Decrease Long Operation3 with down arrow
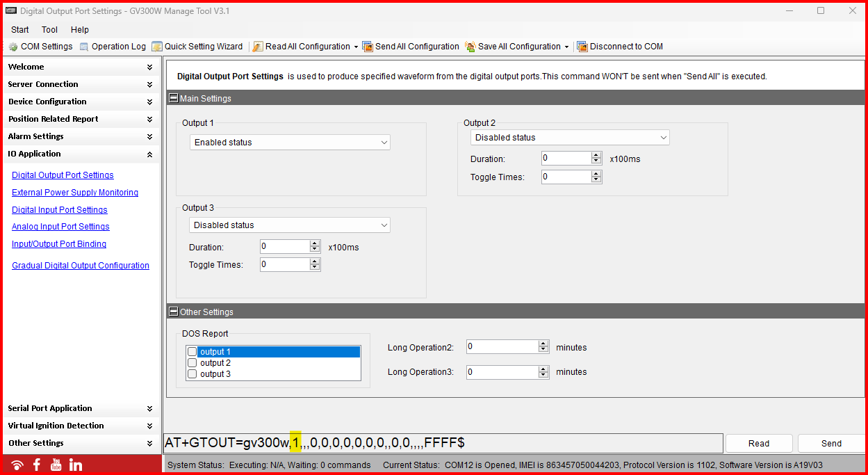 point(543,376)
